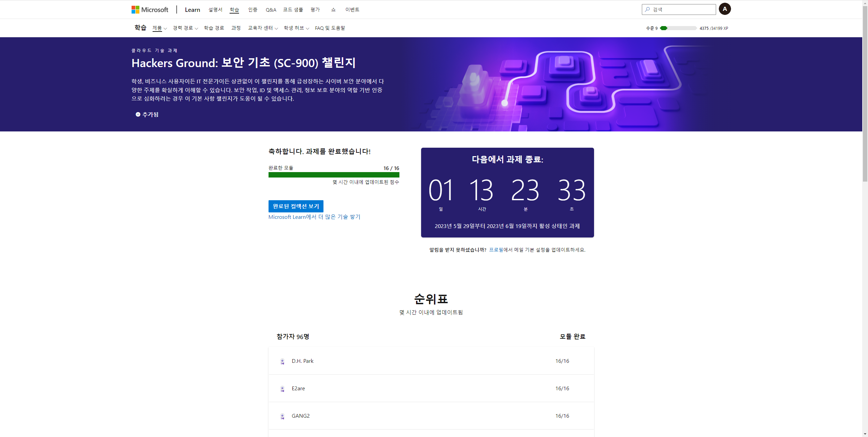Open the 이벤트 menu item
Image resolution: width=868 pixels, height=437 pixels.
(x=352, y=9)
